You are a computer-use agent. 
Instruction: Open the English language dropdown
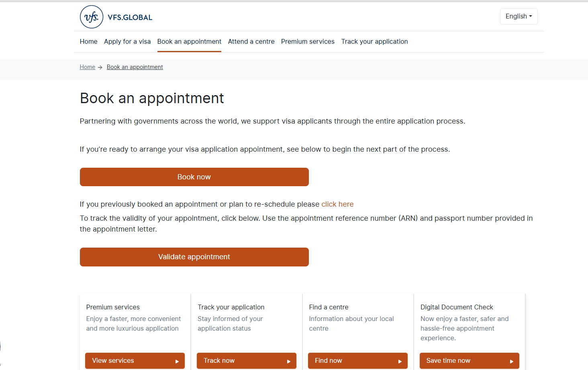pos(519,16)
